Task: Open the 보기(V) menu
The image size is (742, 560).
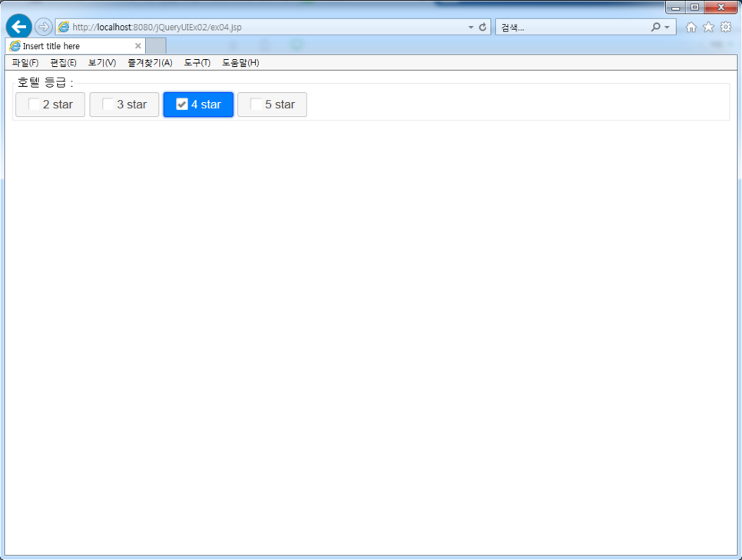Action: (101, 63)
